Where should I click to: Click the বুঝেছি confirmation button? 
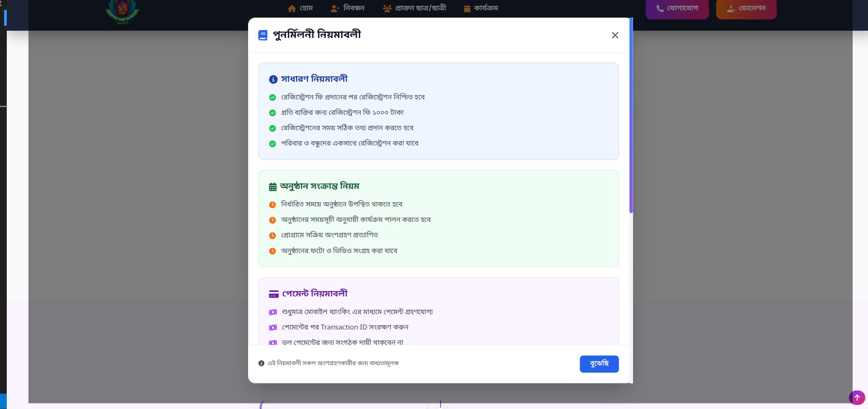pyautogui.click(x=599, y=364)
